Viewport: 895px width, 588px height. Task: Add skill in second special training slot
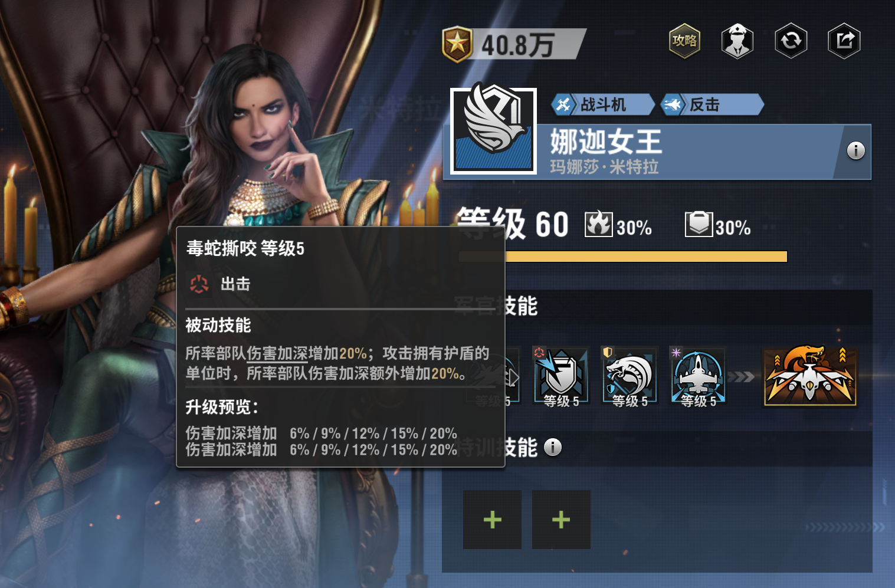pyautogui.click(x=561, y=520)
